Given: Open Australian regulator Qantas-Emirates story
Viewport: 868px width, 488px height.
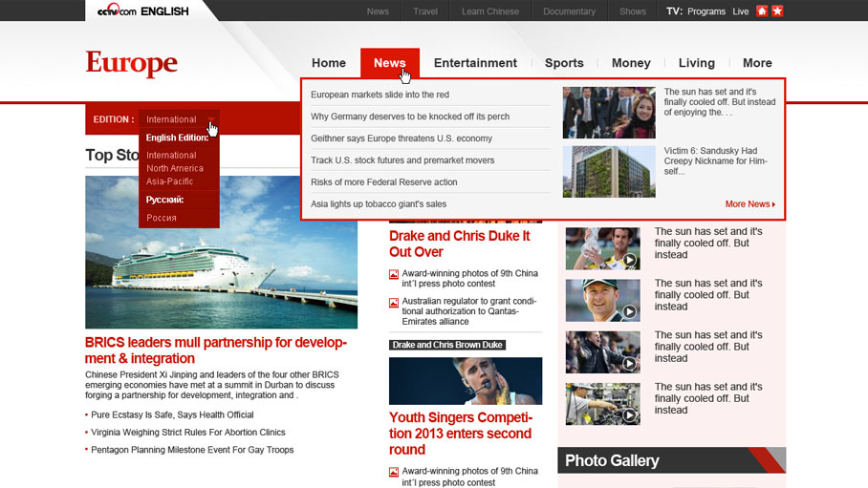Looking at the screenshot, I should (x=468, y=311).
